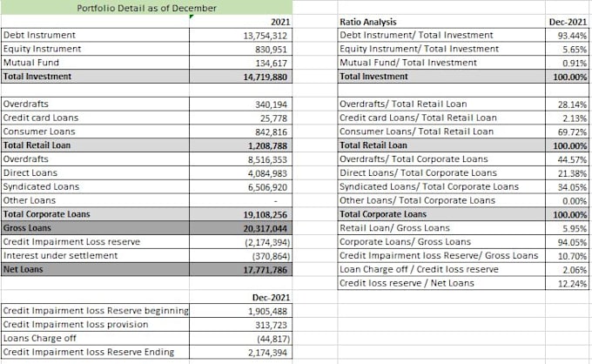
Task: Click the 'Debt Instrument' label cell
Action: tap(95, 35)
